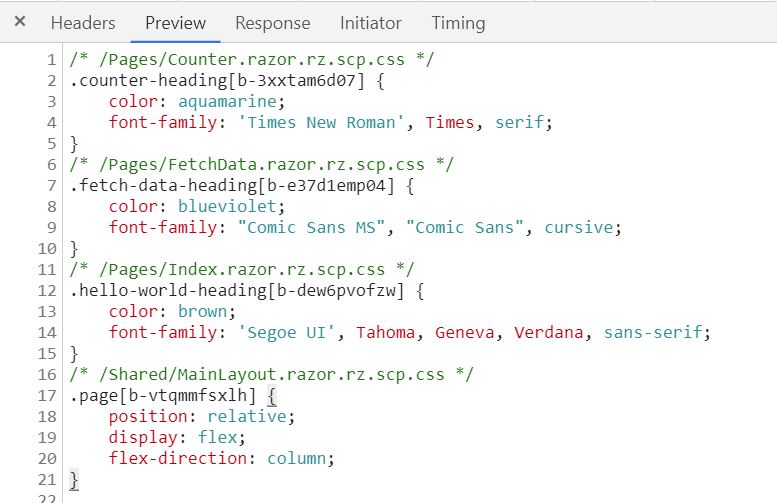
Task: Click the sans-serif keyword on line 14
Action: click(x=653, y=333)
